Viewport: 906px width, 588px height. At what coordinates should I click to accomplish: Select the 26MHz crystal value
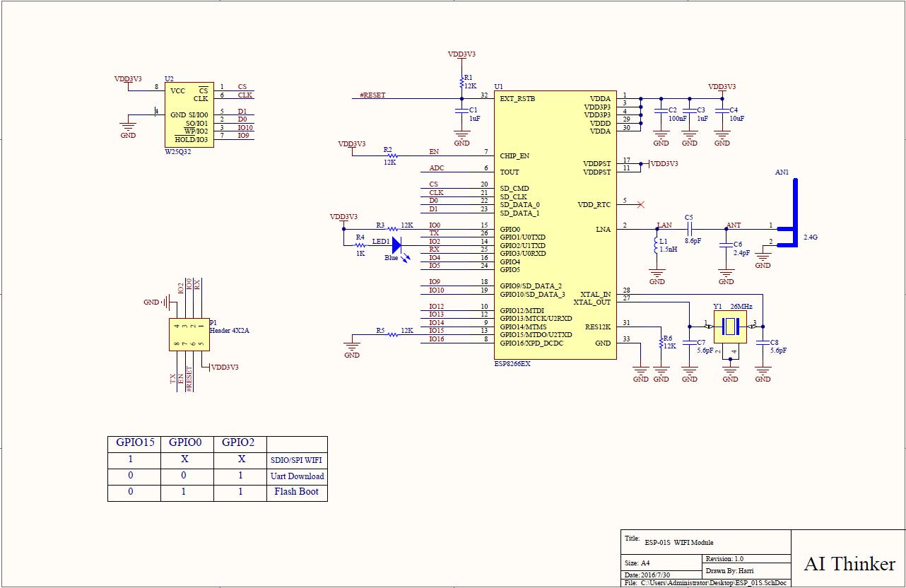pos(741,307)
